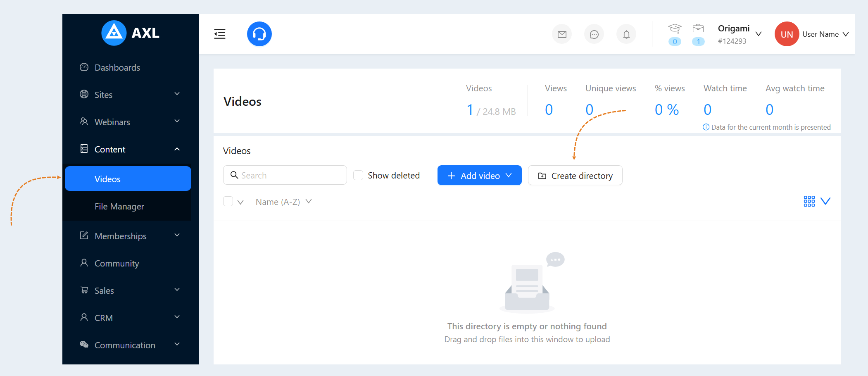The width and height of the screenshot is (868, 376).
Task: Click the grid view icon
Action: click(809, 201)
